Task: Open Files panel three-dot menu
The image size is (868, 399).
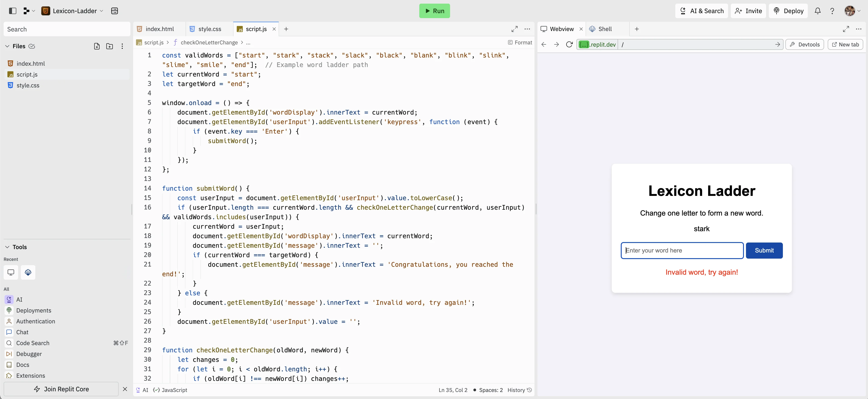Action: (122, 46)
